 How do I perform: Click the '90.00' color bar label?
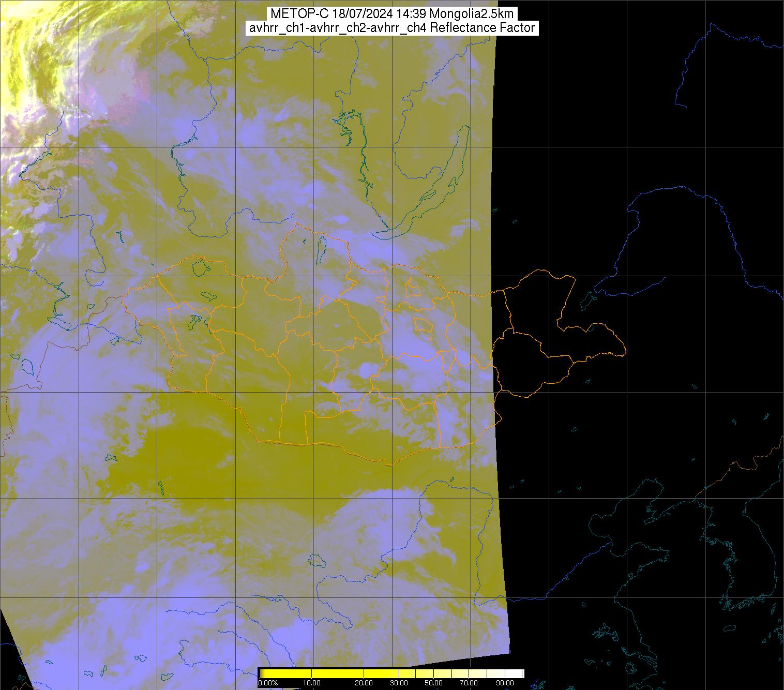pyautogui.click(x=505, y=683)
